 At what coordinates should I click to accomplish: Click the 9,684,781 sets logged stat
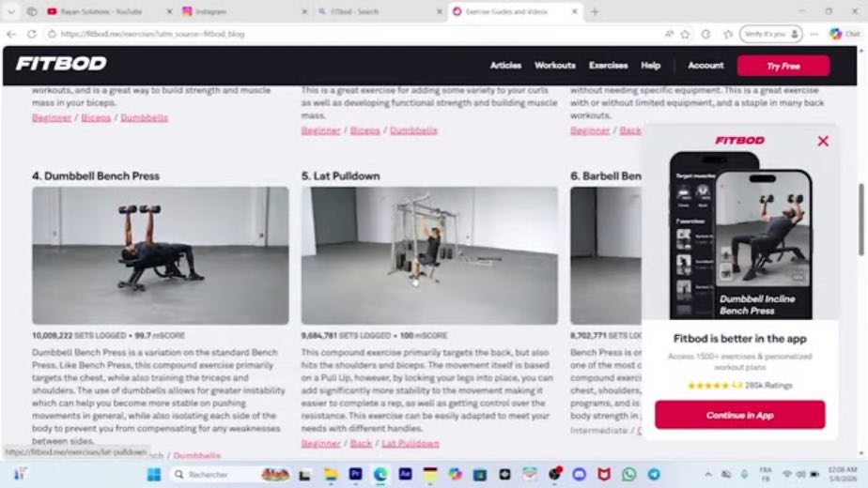[x=374, y=335]
